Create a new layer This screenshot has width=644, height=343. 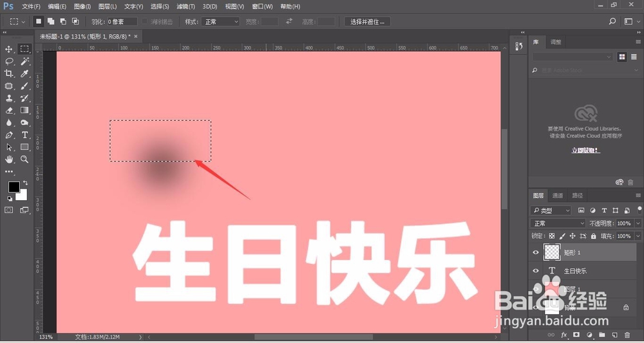[614, 335]
